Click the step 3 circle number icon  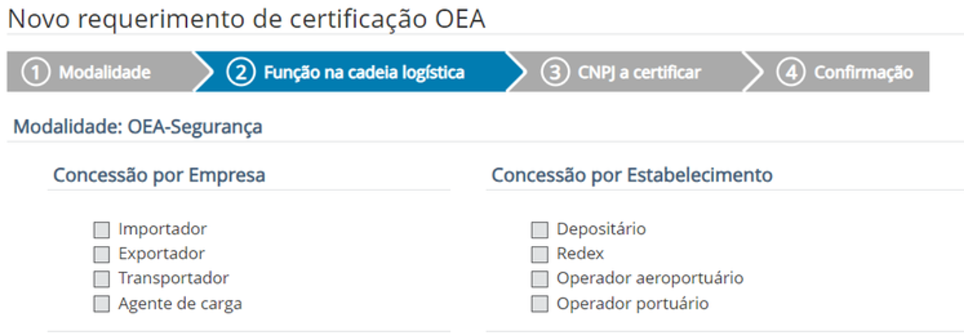pos(554,72)
